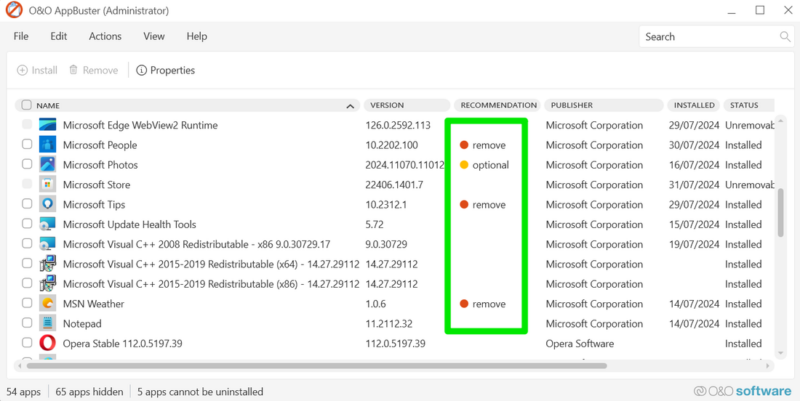
Task: Click the Microsoft Store app icon
Action: pos(48,185)
